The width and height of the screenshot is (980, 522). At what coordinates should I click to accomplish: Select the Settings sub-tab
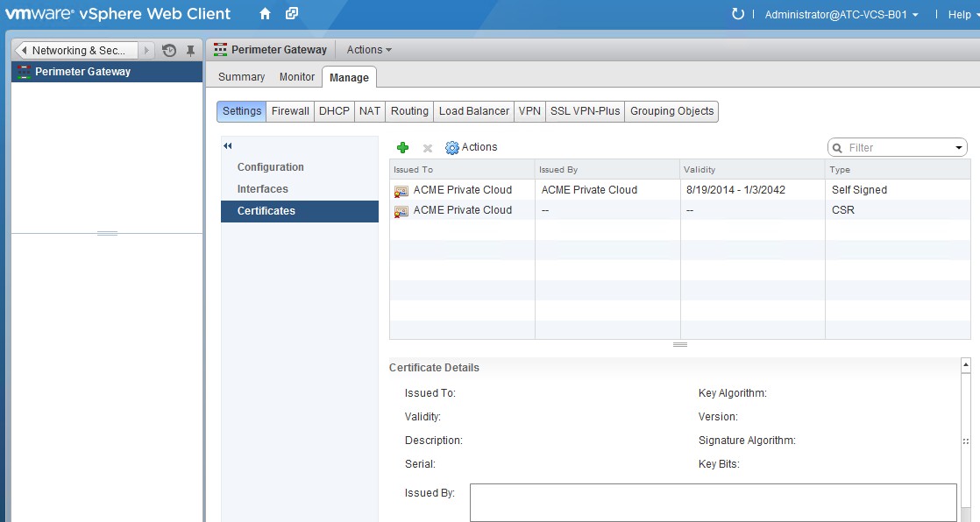pos(241,111)
